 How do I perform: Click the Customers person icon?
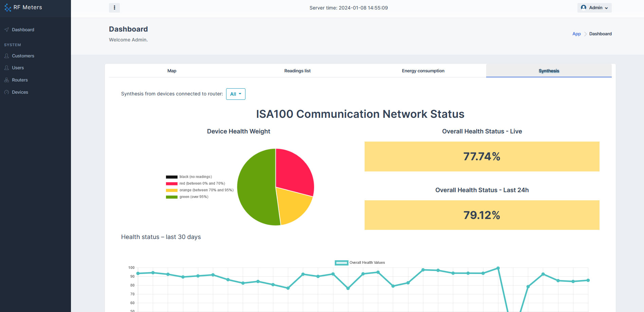[6, 56]
